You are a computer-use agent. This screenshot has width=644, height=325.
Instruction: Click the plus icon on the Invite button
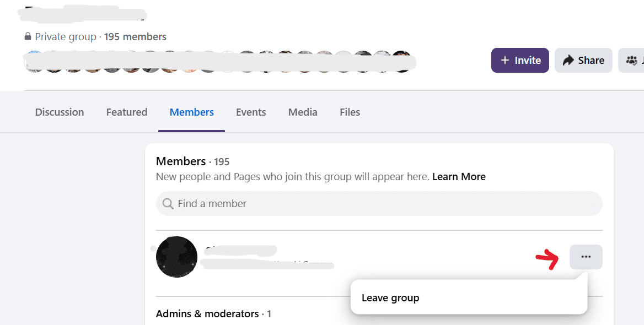coord(506,60)
